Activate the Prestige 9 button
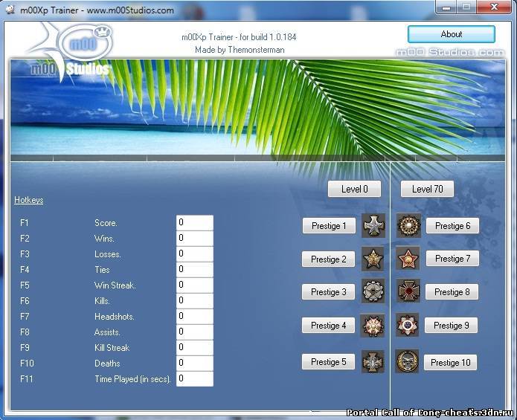 451,326
